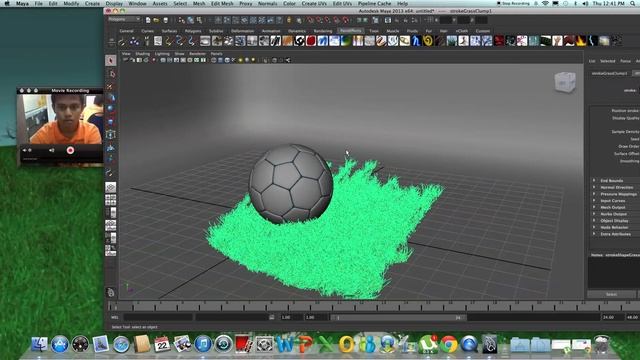Choose the red paint brush preset on shelf
This screenshot has width=640, height=360.
[x=311, y=41]
